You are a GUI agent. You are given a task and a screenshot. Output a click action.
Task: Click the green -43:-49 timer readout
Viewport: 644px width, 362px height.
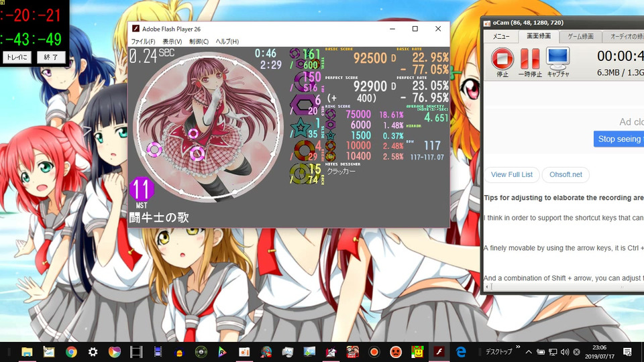tap(31, 40)
